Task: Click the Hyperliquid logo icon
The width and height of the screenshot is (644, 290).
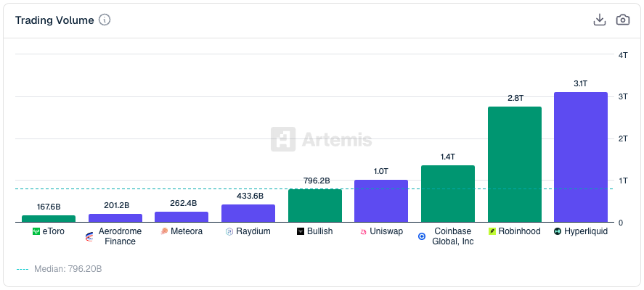Action: tap(558, 231)
